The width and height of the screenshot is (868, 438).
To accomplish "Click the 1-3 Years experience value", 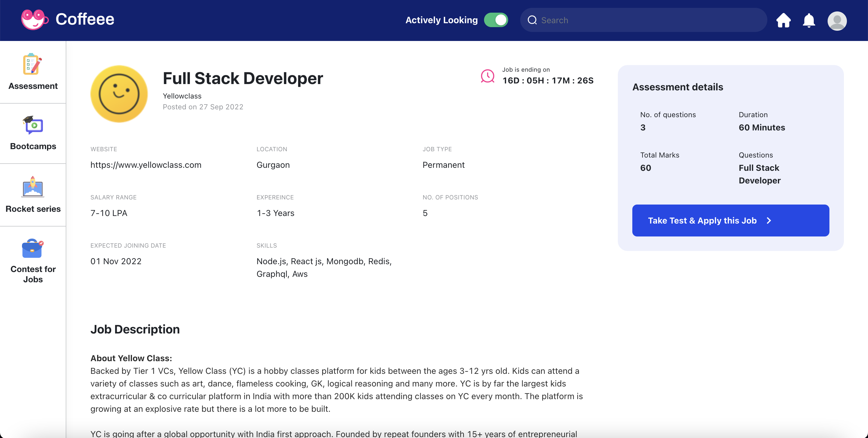I will [x=275, y=214].
